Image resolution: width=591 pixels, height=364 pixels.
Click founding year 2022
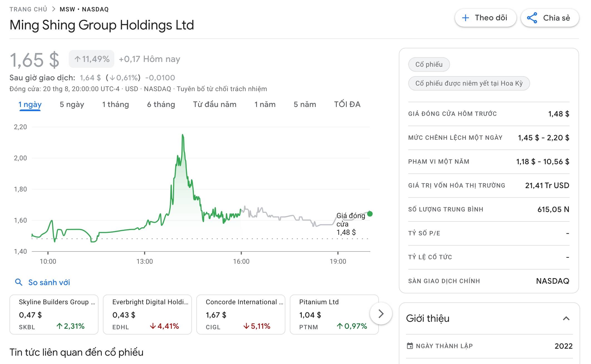(563, 346)
